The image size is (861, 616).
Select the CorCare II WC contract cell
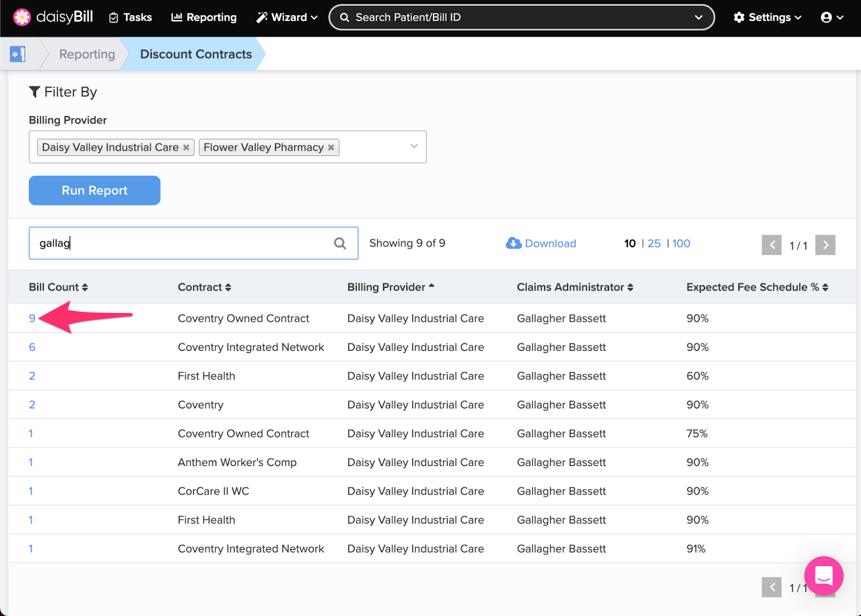[x=214, y=491]
